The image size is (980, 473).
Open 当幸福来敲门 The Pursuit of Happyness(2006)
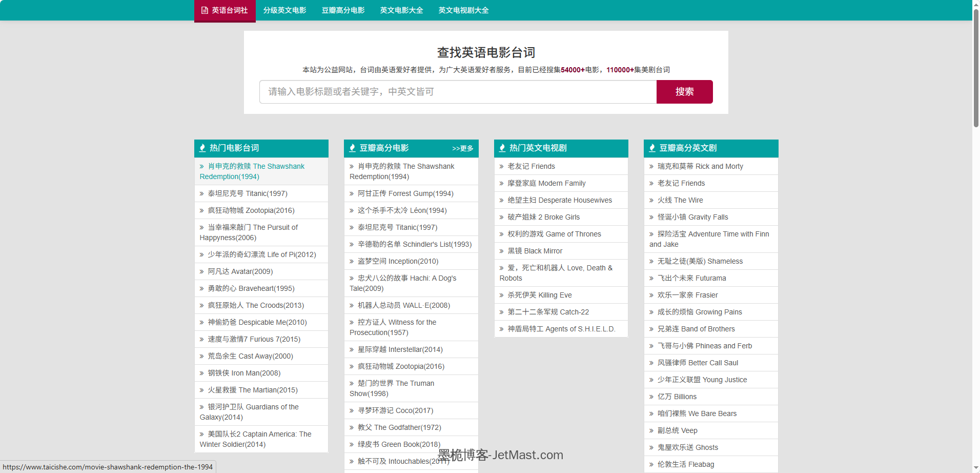[x=249, y=232]
